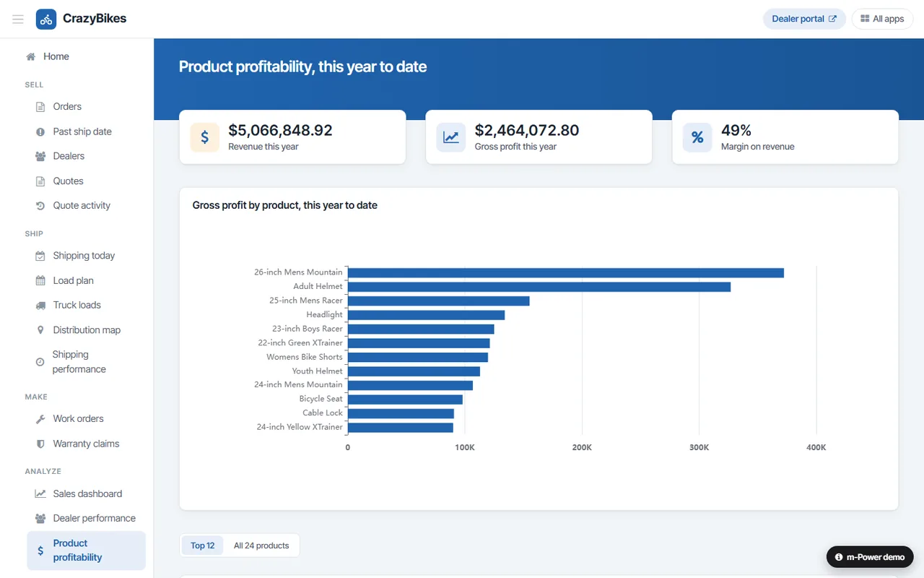Click the margin percent card icon
Screen dimensions: 924x578
[x=697, y=137]
